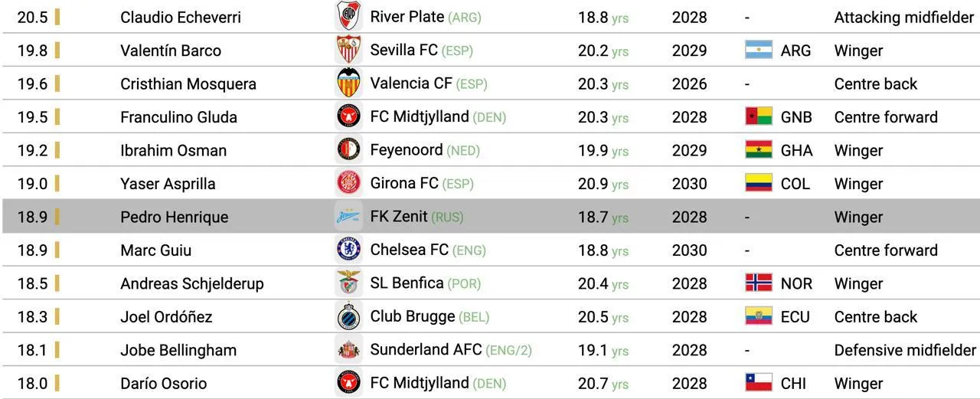Click the Chelsea FC lion crest
The height and width of the screenshot is (399, 980).
coord(349,250)
